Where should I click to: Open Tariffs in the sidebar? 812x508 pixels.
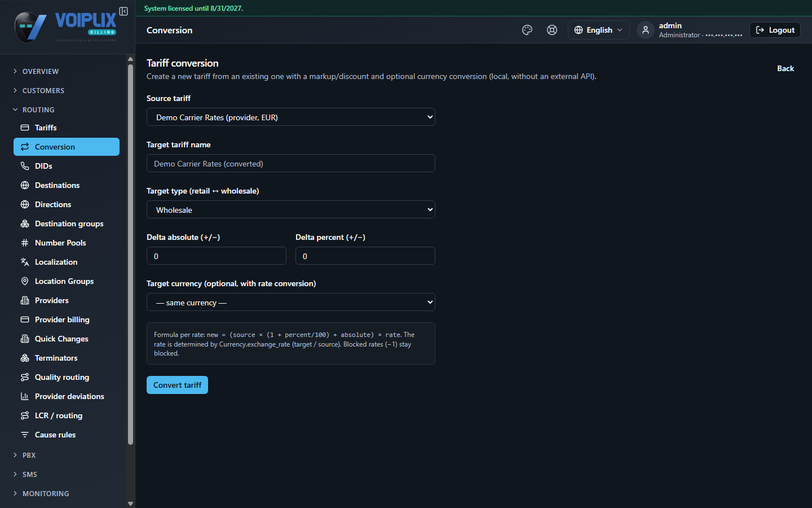coord(67,128)
